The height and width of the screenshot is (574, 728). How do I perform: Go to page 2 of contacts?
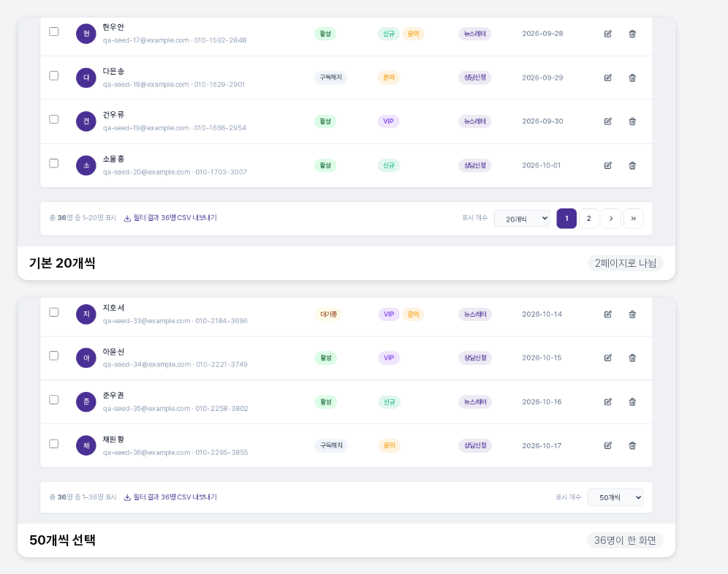coord(588,219)
